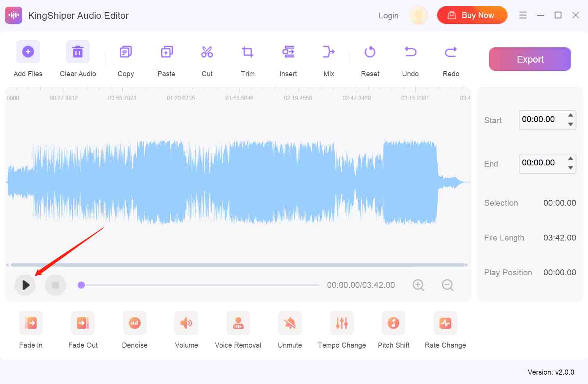Click the Unmute effect icon
This screenshot has height=384, width=588.
pyautogui.click(x=290, y=323)
